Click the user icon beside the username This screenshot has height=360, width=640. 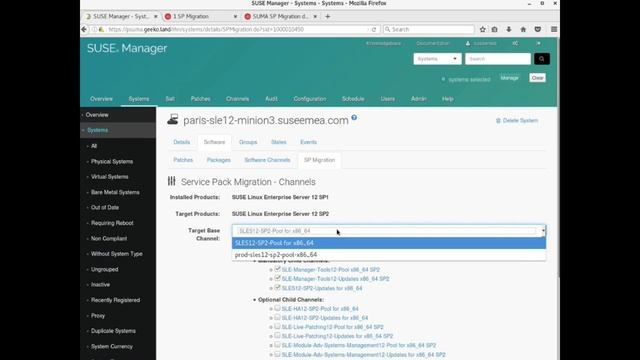click(468, 43)
